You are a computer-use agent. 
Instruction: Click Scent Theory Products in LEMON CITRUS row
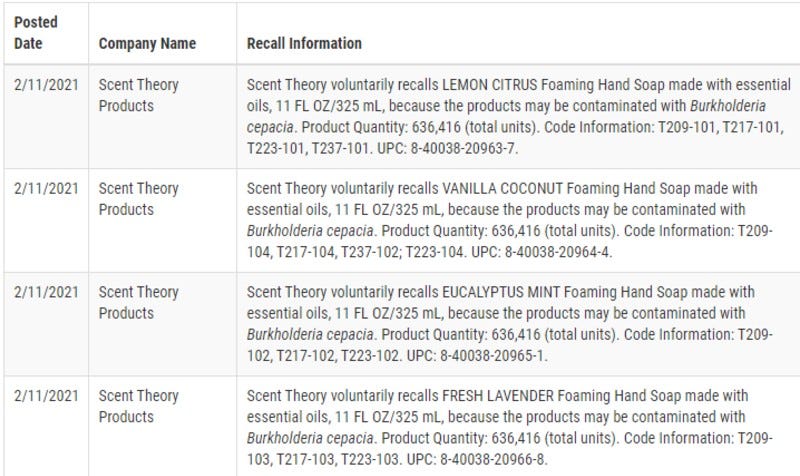click(139, 96)
